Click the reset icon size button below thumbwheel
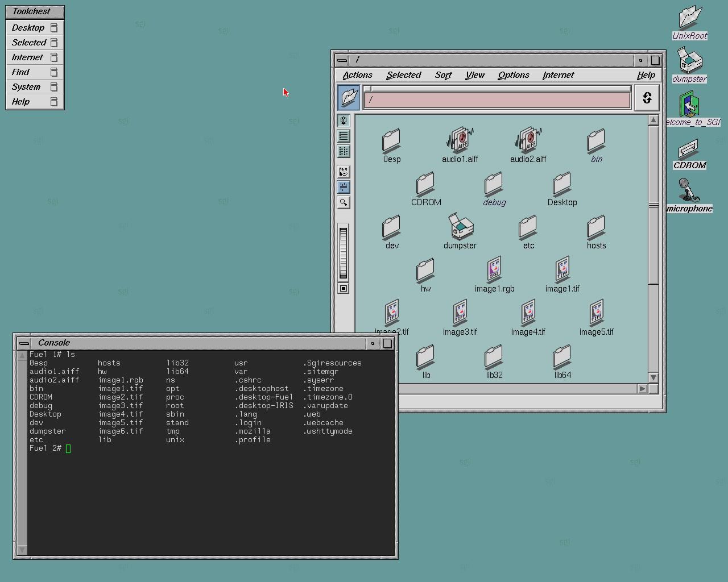 point(344,289)
